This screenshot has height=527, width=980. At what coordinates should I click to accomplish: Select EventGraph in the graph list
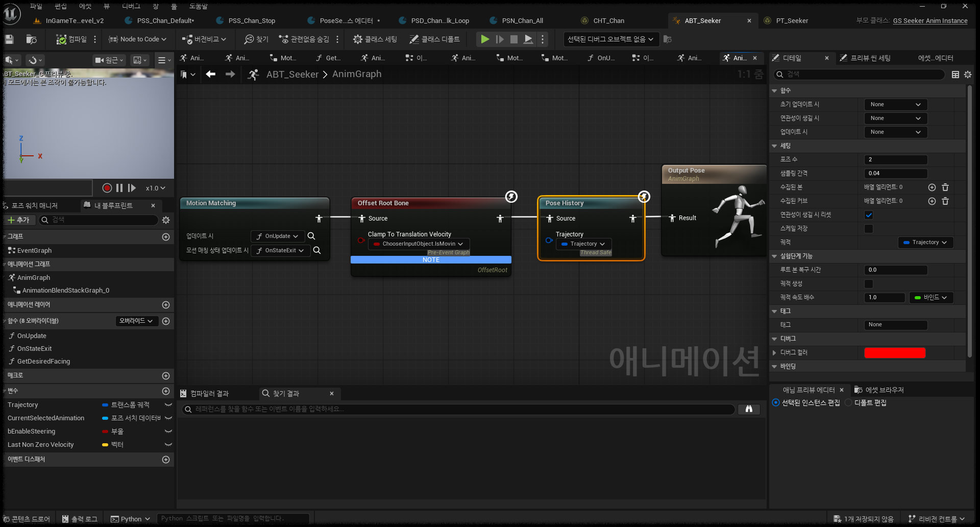click(34, 251)
